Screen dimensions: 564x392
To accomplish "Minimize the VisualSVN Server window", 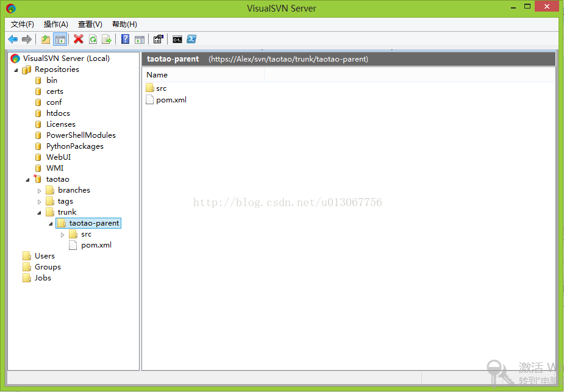I will pyautogui.click(x=513, y=7).
